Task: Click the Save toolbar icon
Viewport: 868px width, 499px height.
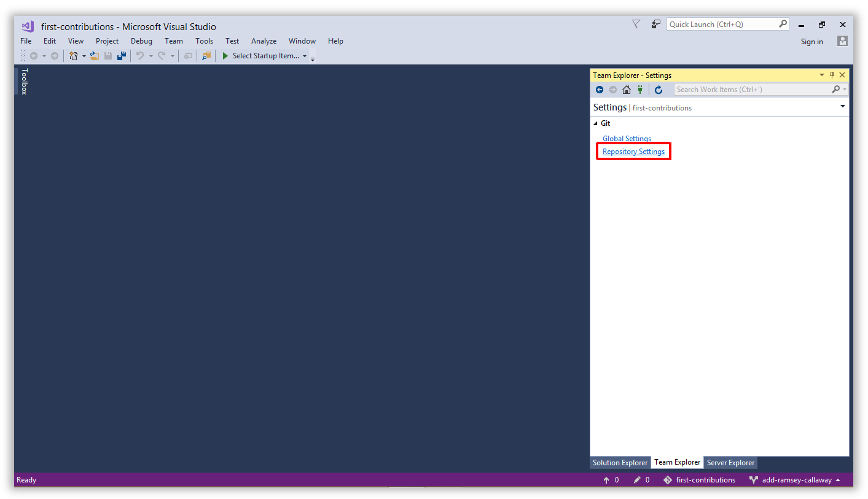Action: 108,56
